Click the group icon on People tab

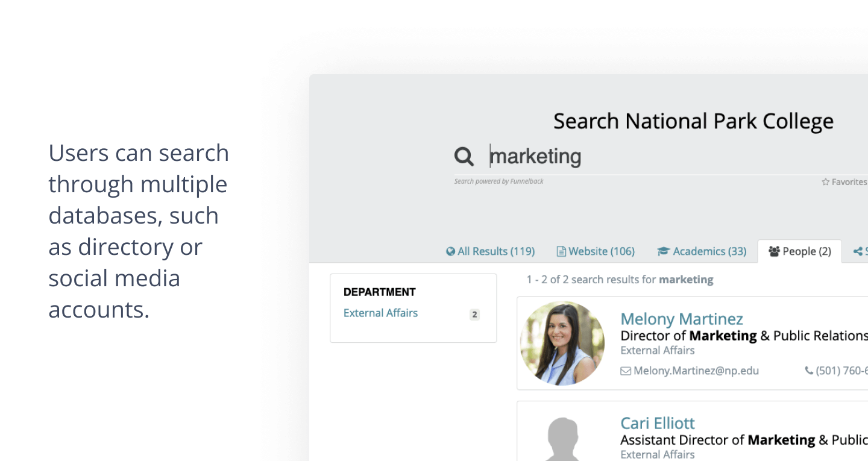coord(775,251)
